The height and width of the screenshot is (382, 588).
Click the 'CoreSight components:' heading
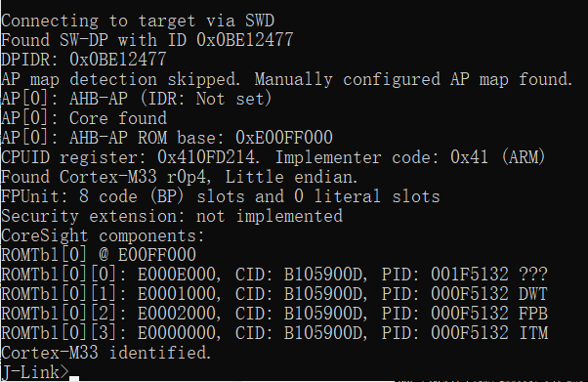tap(104, 235)
